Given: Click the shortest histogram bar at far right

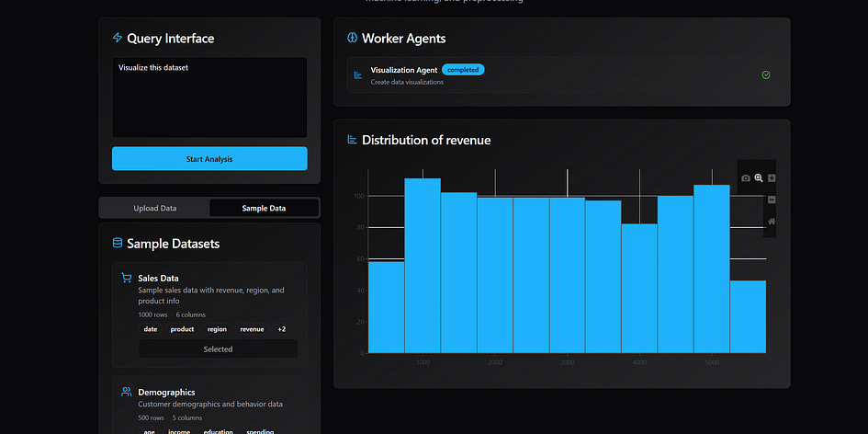Looking at the screenshot, I should click(748, 316).
